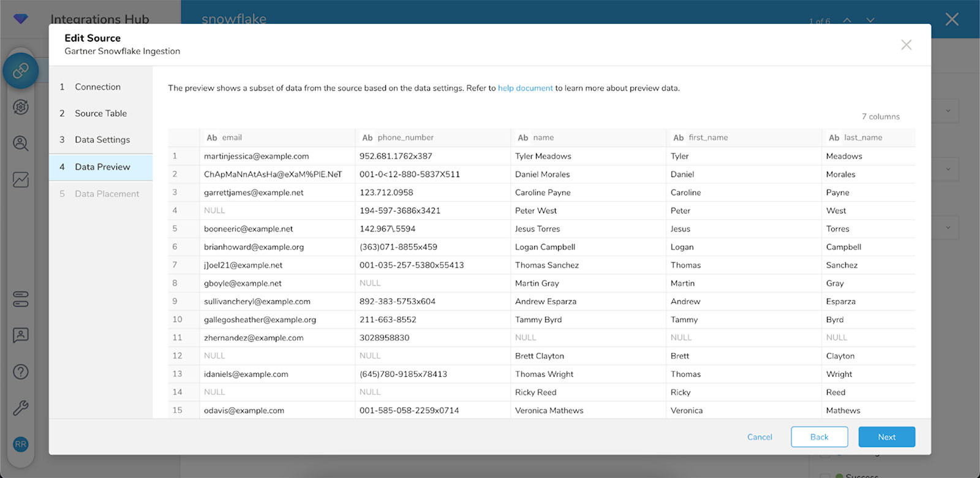The image size is (980, 478).
Task: Open the contact card sidebar icon
Action: (21, 335)
